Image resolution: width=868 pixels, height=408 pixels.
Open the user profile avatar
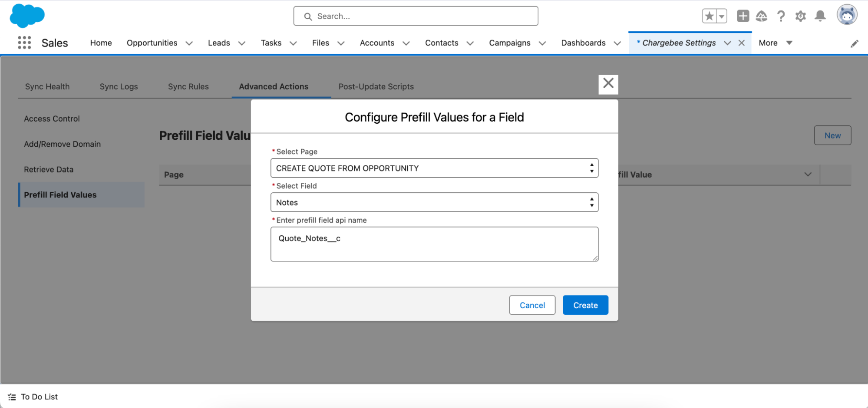(x=847, y=16)
